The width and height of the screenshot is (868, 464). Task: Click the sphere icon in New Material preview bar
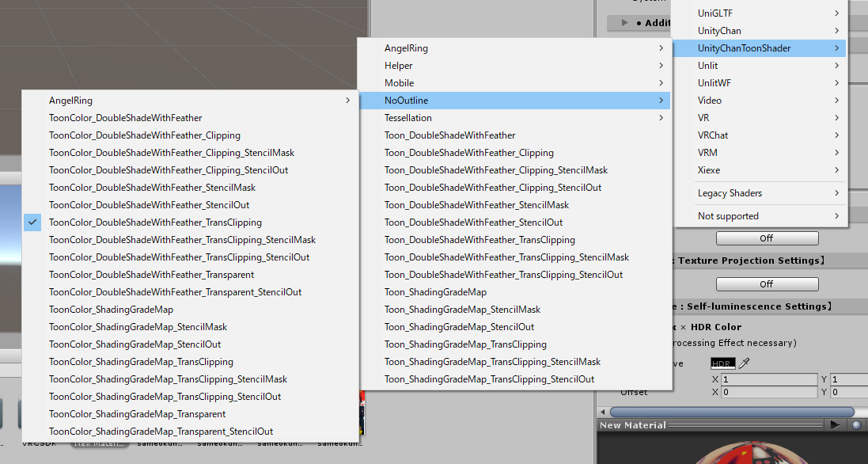tap(857, 425)
